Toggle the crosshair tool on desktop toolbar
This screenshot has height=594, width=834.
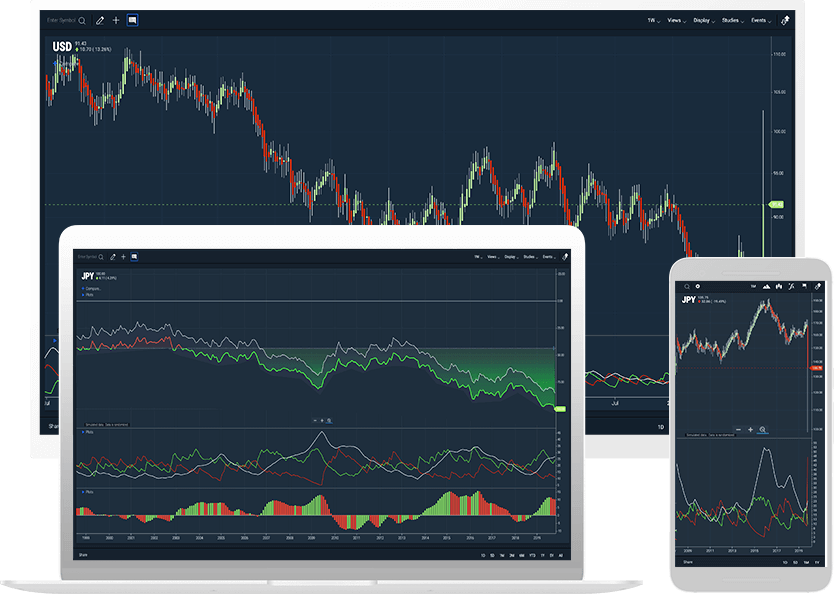116,20
